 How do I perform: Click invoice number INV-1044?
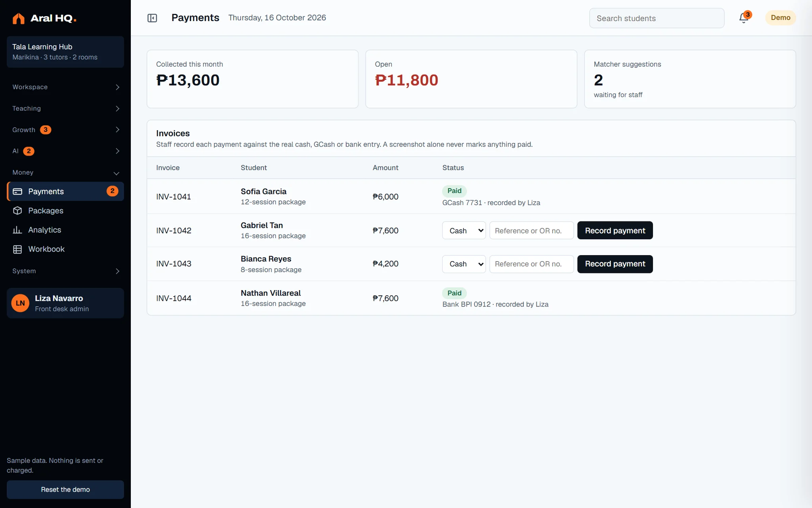point(174,298)
